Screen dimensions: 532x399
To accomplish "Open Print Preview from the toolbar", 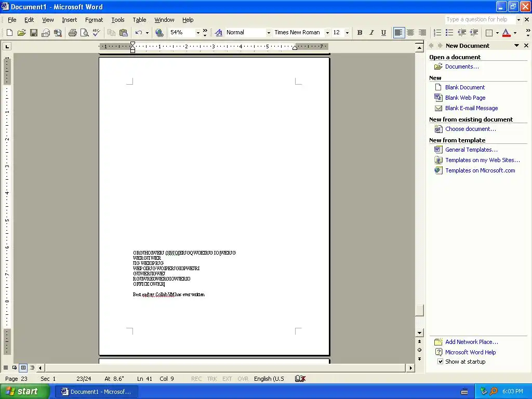I will pos(84,33).
